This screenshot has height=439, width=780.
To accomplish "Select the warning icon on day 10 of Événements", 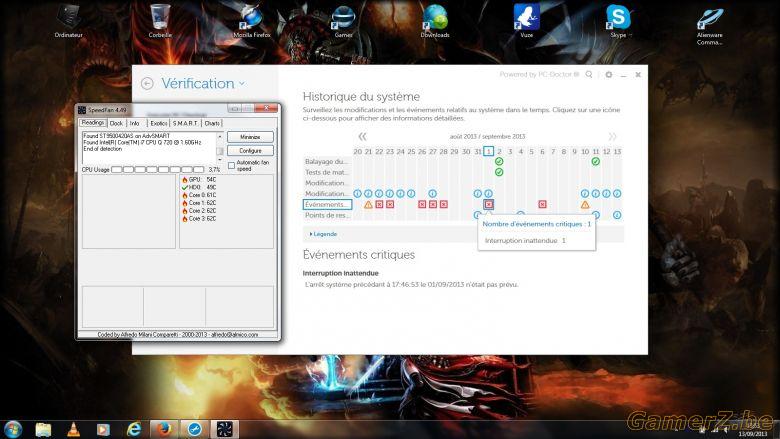I will pos(585,204).
